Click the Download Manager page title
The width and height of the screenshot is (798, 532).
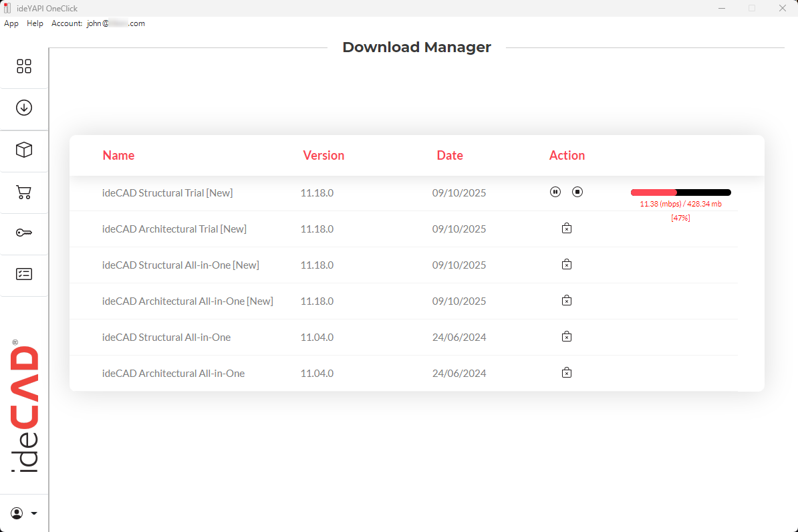417,47
